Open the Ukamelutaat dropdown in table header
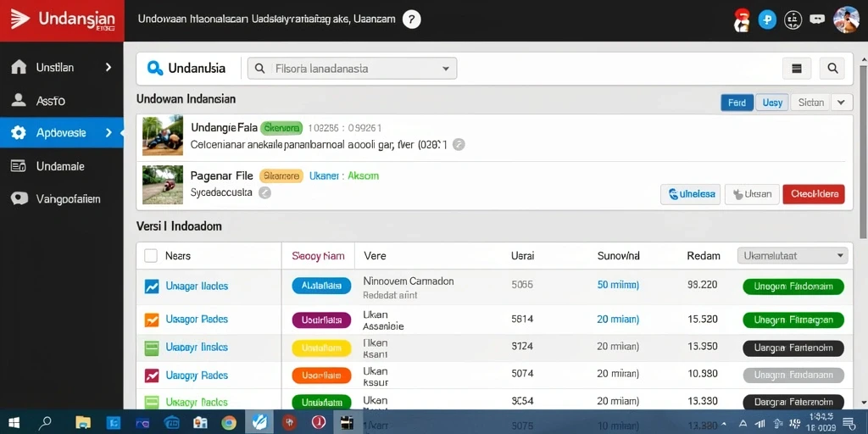 793,256
